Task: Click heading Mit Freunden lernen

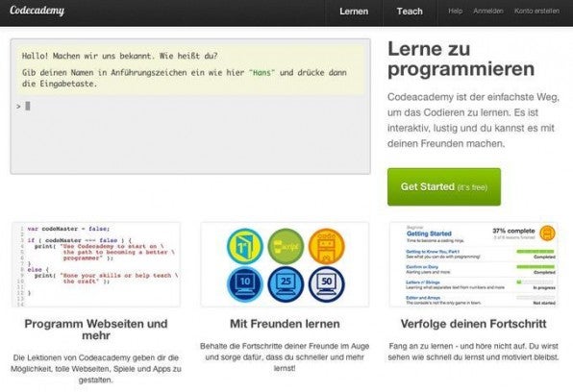Action: click(x=285, y=324)
